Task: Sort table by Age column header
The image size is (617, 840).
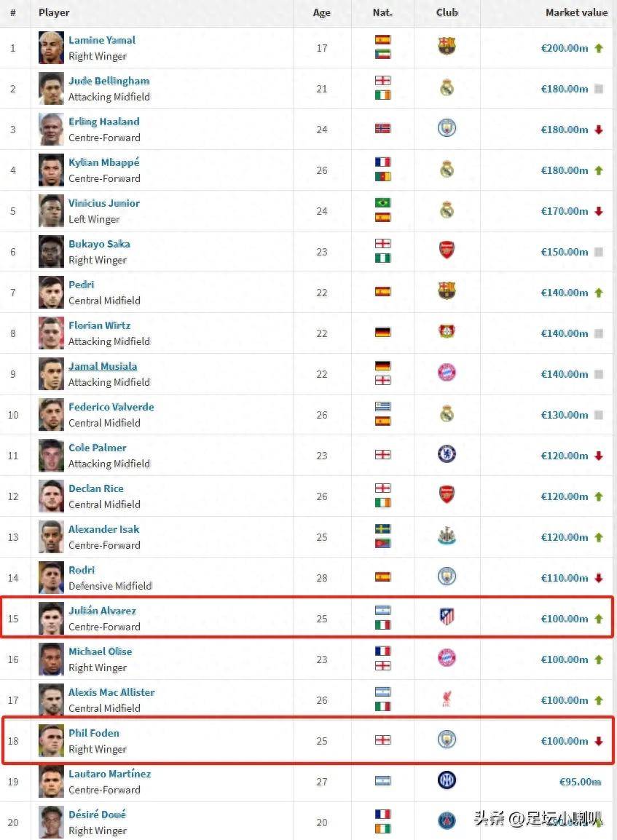Action: (x=322, y=12)
